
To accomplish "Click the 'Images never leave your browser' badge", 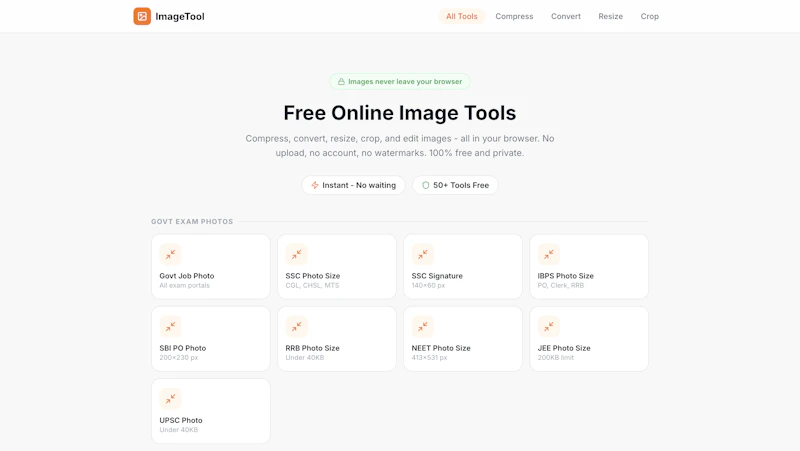I will [x=399, y=82].
